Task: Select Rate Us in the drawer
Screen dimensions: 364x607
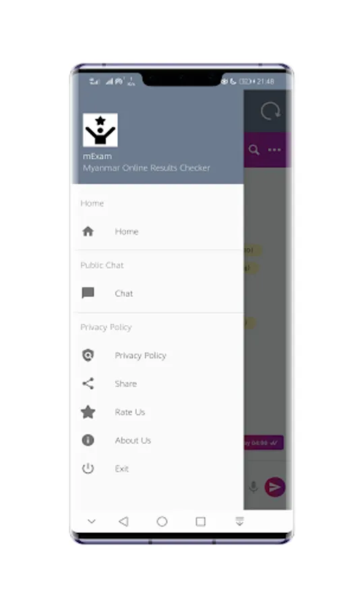Action: pos(158,412)
